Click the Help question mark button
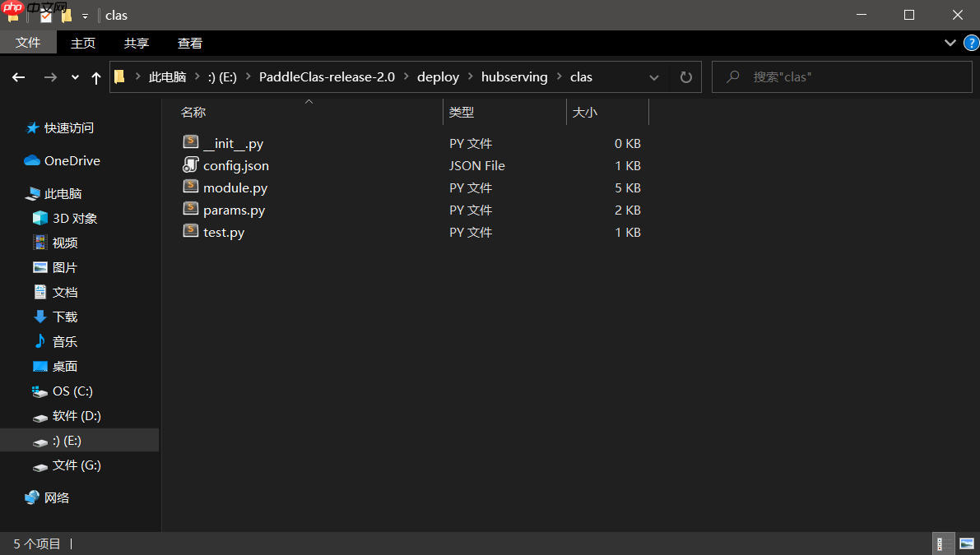This screenshot has height=555, width=980. click(972, 43)
